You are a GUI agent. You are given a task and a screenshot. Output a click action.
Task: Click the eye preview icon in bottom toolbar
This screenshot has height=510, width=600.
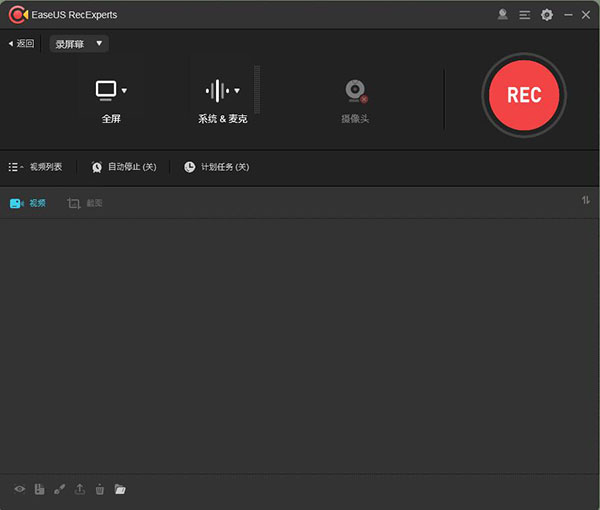[19, 489]
